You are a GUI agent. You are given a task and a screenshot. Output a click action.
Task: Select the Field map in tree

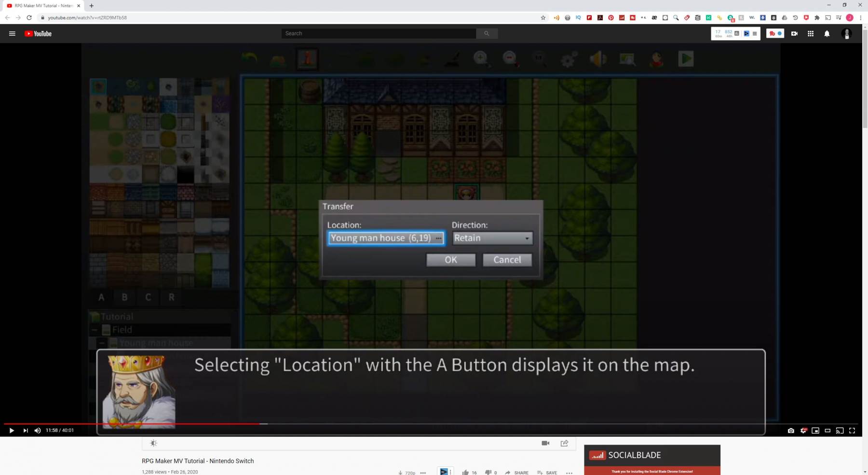pyautogui.click(x=122, y=330)
